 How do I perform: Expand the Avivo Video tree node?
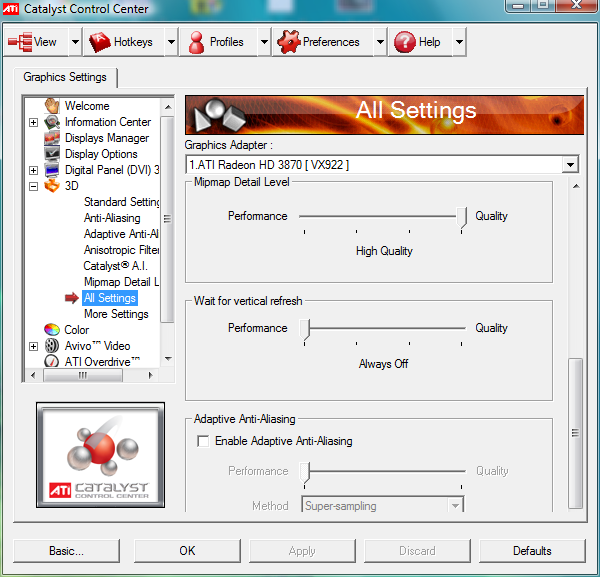(x=34, y=346)
